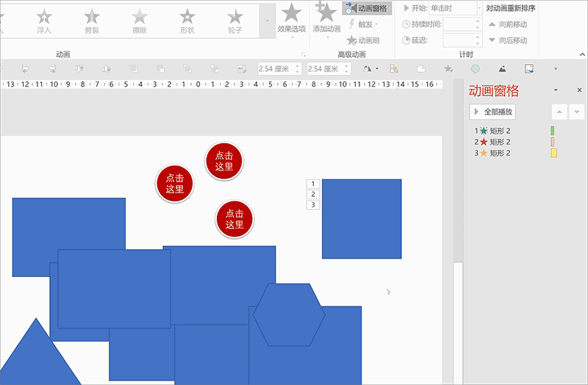588x385 pixels.
Task: Select the 轮子 (Wheel) animation effect
Action: click(235, 21)
